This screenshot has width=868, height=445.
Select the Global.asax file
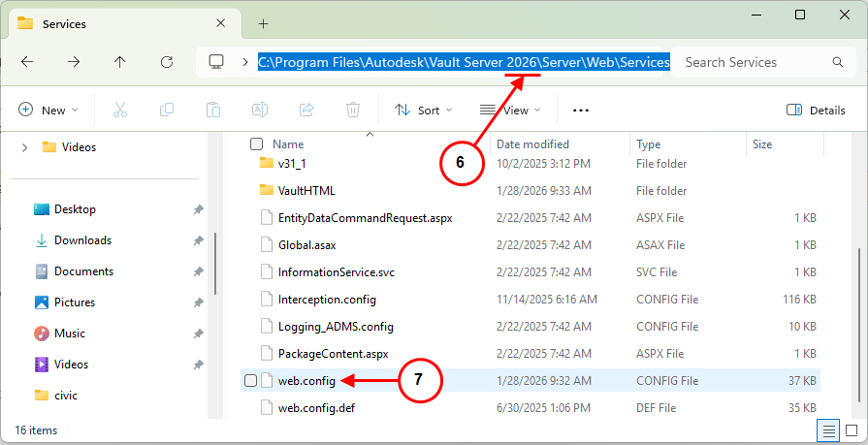[x=307, y=244]
